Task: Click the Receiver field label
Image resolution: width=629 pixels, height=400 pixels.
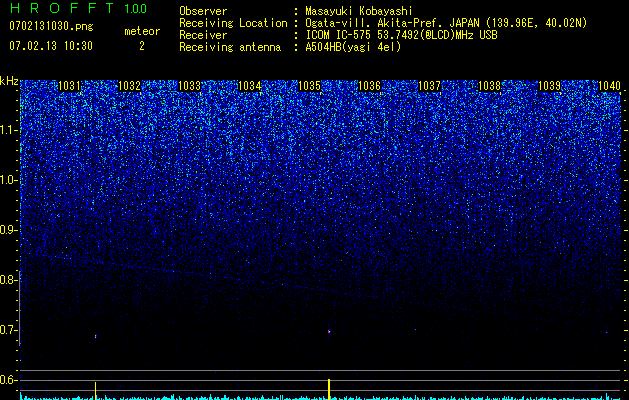Action: (203, 35)
